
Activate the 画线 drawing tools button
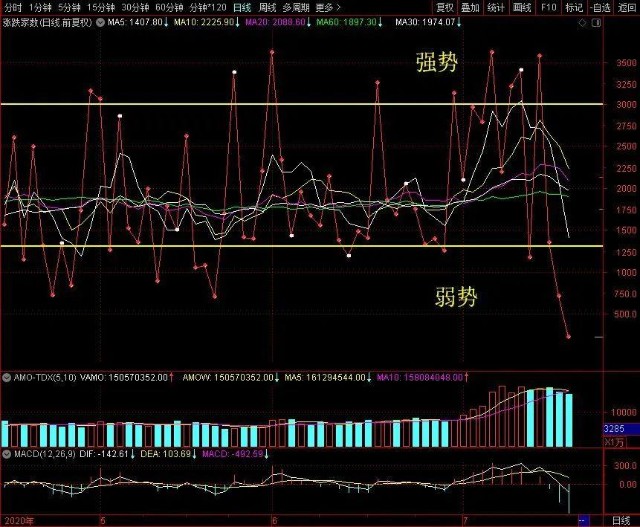tap(522, 7)
